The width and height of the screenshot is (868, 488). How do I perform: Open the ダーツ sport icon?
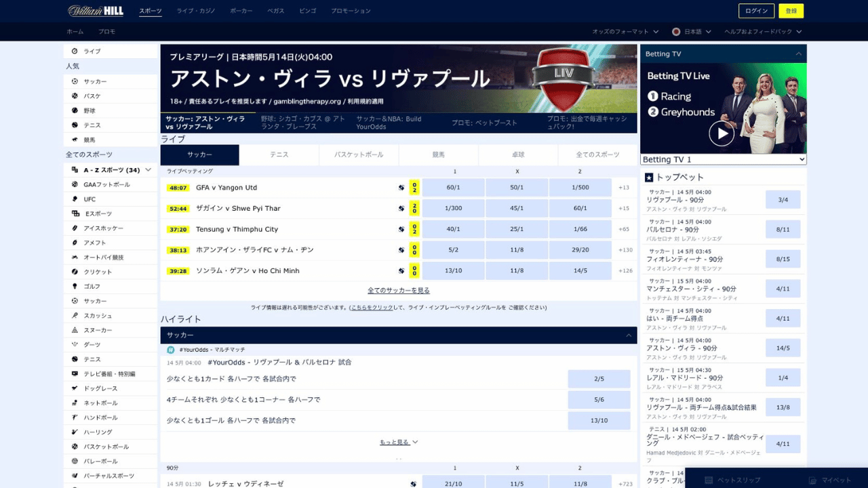click(x=75, y=345)
